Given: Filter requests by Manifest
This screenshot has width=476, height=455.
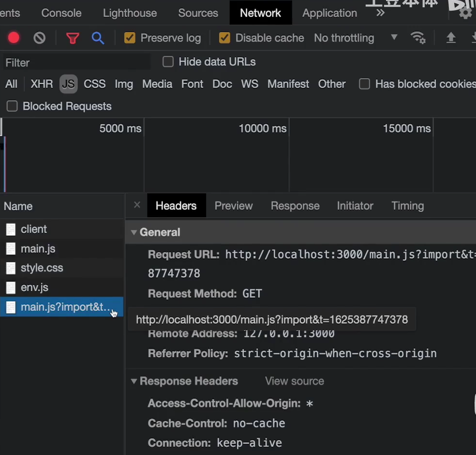Looking at the screenshot, I should point(288,84).
